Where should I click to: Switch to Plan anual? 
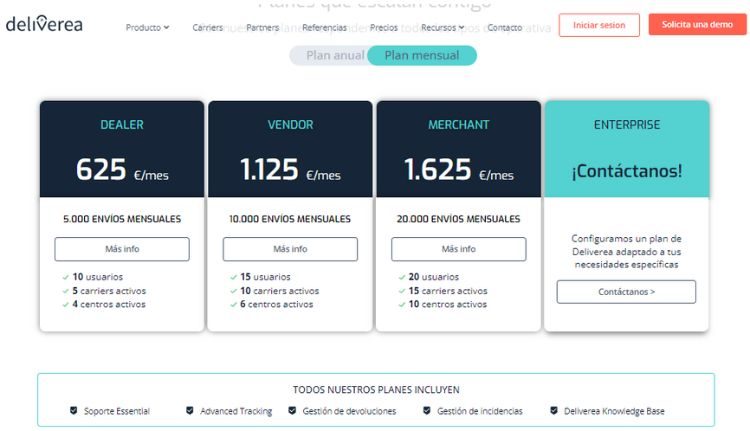click(x=335, y=55)
